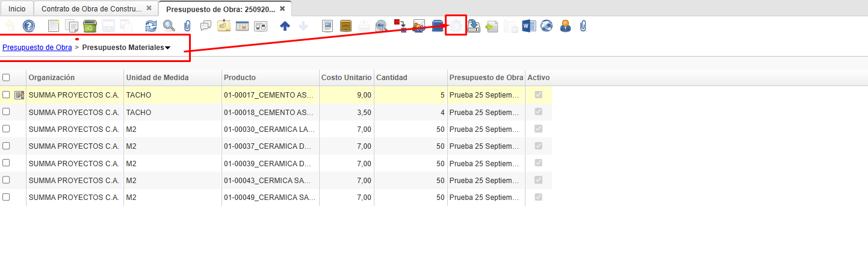868x265 pixels.
Task: Click the Cantidad cell showing 5
Action: (x=409, y=95)
